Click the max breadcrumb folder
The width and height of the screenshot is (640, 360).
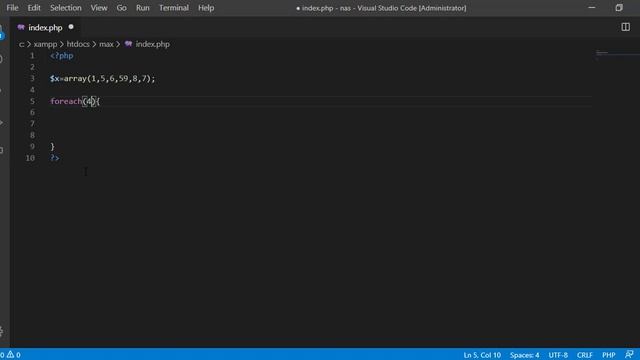(x=106, y=44)
